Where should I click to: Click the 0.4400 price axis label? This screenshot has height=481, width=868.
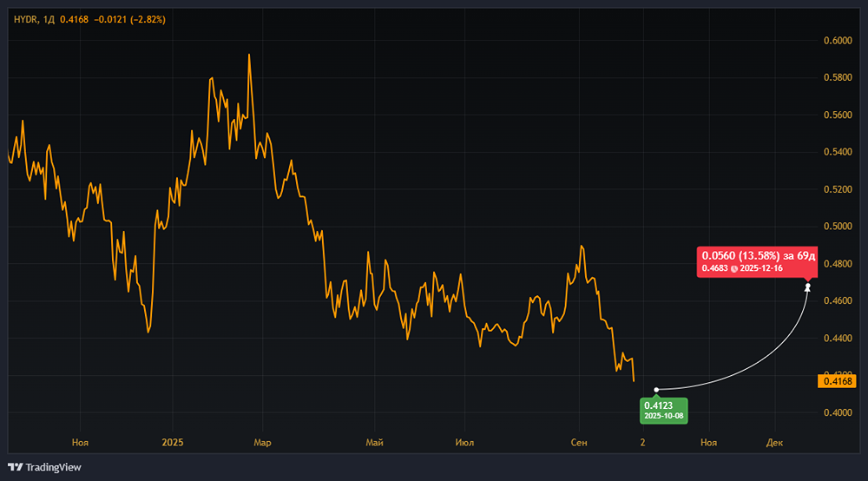[838, 339]
